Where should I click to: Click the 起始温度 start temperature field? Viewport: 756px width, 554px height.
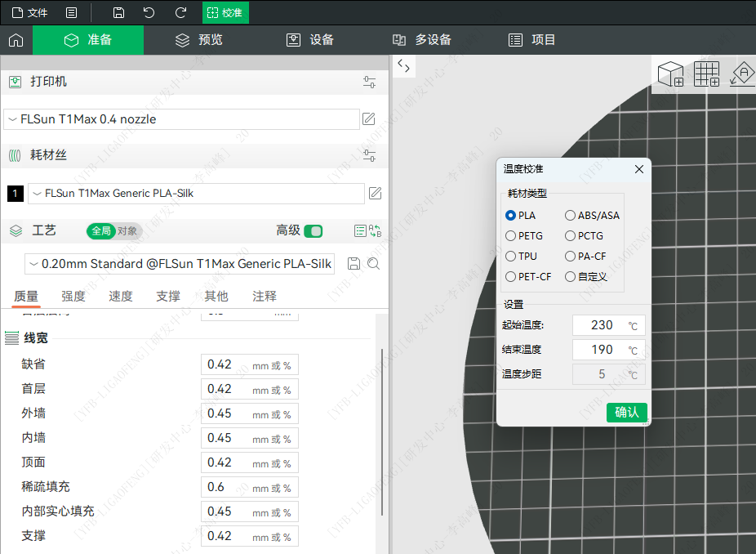tap(608, 325)
